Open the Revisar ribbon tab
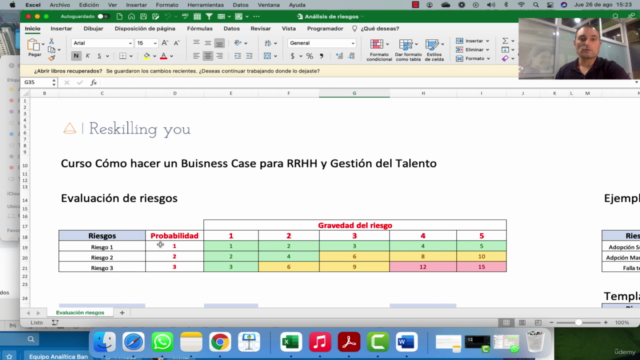Screen dimensions: 640x360 pos(260,29)
